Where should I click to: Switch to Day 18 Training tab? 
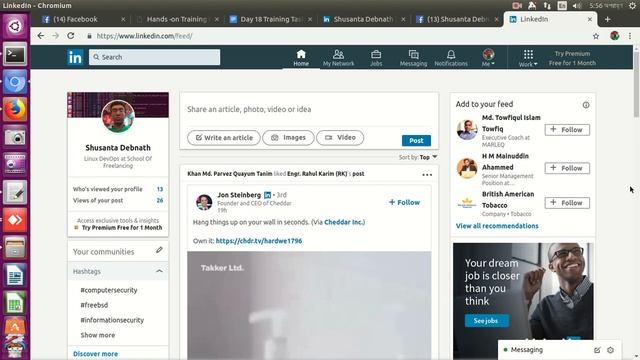(x=271, y=19)
